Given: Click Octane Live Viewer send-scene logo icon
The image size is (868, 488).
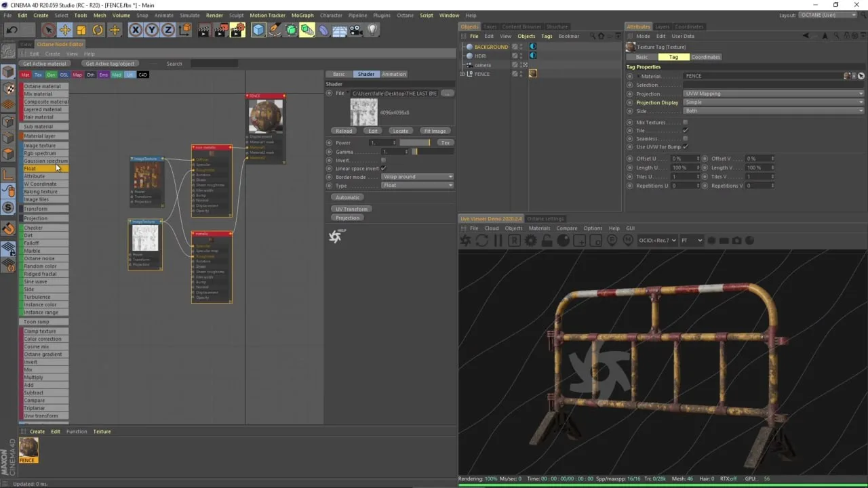Looking at the screenshot, I should 465,241.
